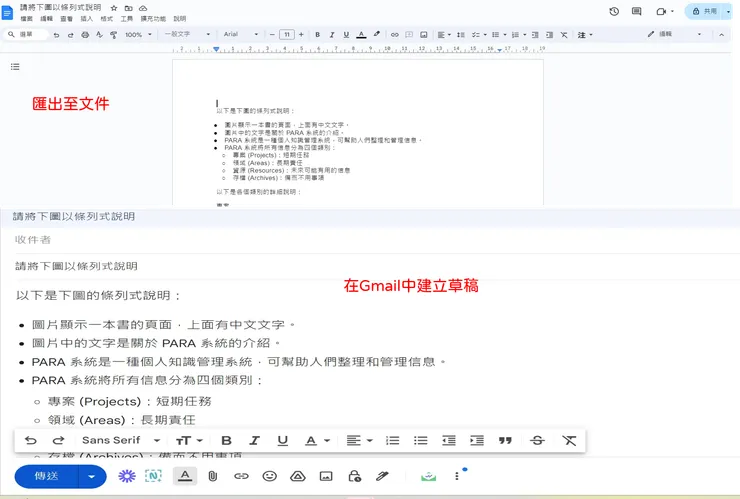Insert link from Docs toolbar
Image resolution: width=740 pixels, height=499 pixels.
point(395,34)
